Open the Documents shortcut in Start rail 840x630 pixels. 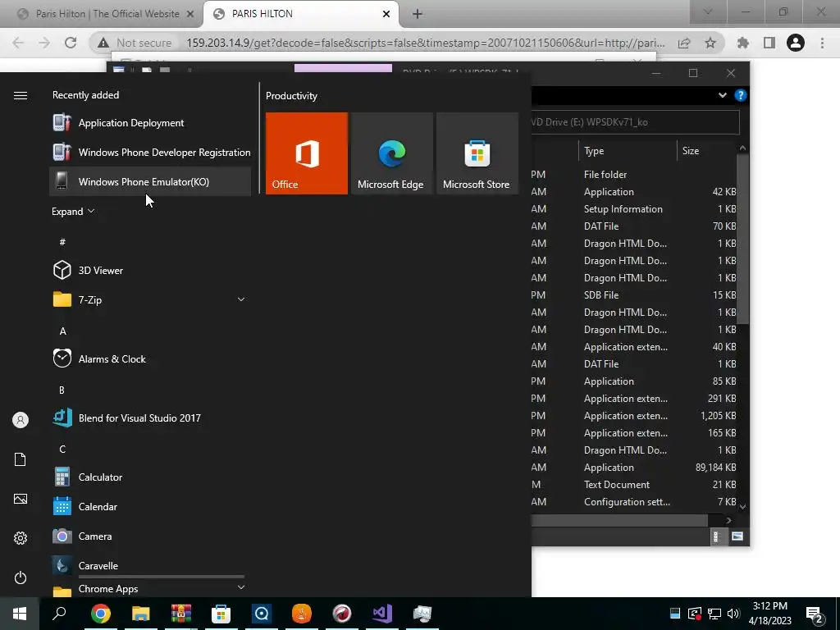[x=21, y=459]
